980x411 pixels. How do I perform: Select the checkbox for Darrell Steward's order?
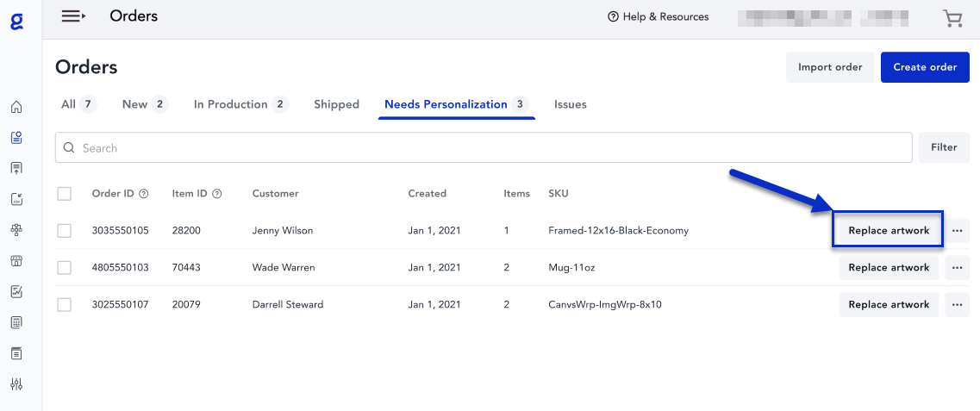click(65, 305)
